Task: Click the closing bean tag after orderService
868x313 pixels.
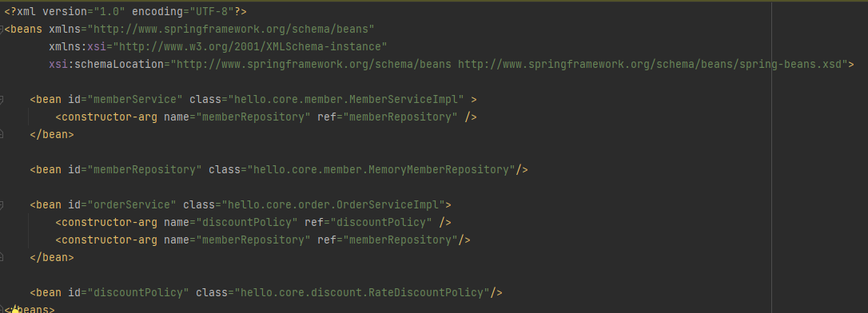Action: click(52, 258)
